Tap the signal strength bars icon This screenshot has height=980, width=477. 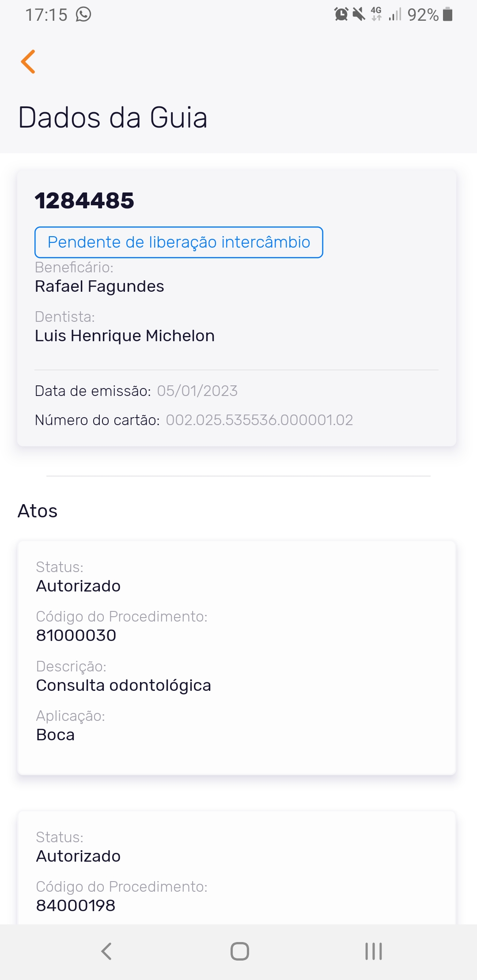tap(395, 15)
